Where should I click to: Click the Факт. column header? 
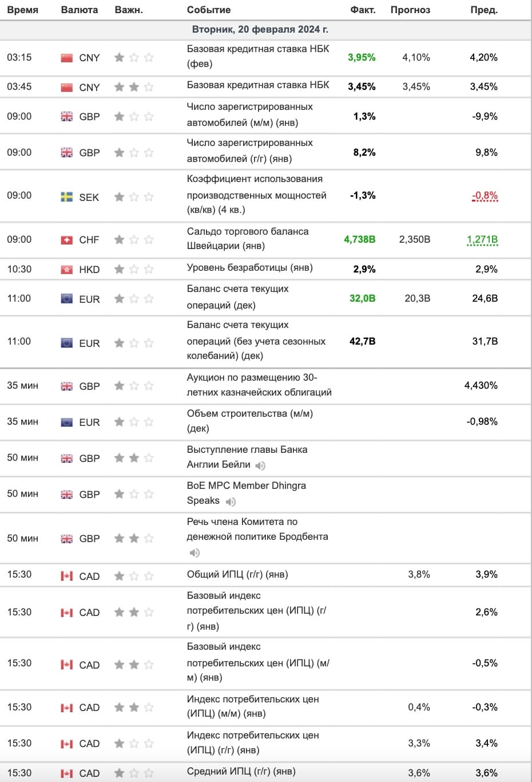pos(362,9)
